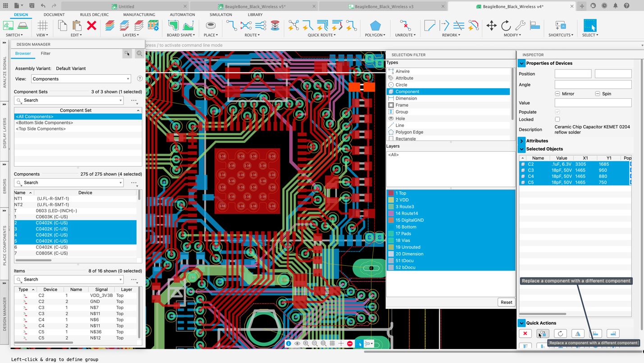Click the Save icon in title bar
Viewport: 644px width, 363px height.
click(x=32, y=6)
